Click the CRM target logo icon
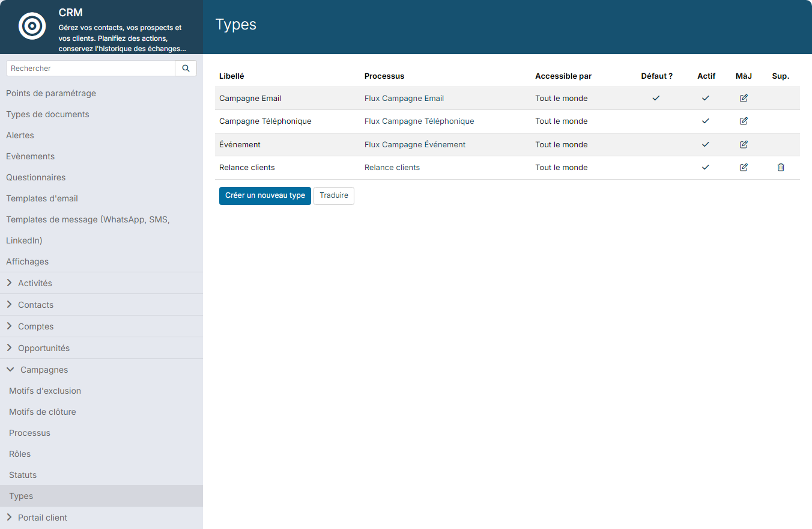The image size is (812, 529). point(32,26)
